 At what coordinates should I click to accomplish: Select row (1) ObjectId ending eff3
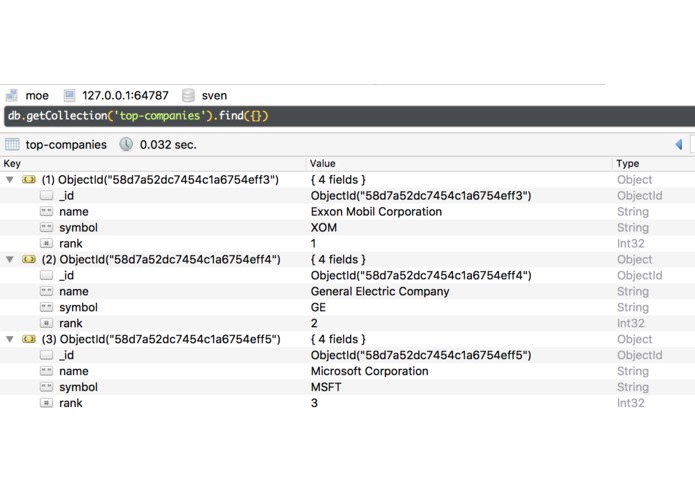pos(160,179)
